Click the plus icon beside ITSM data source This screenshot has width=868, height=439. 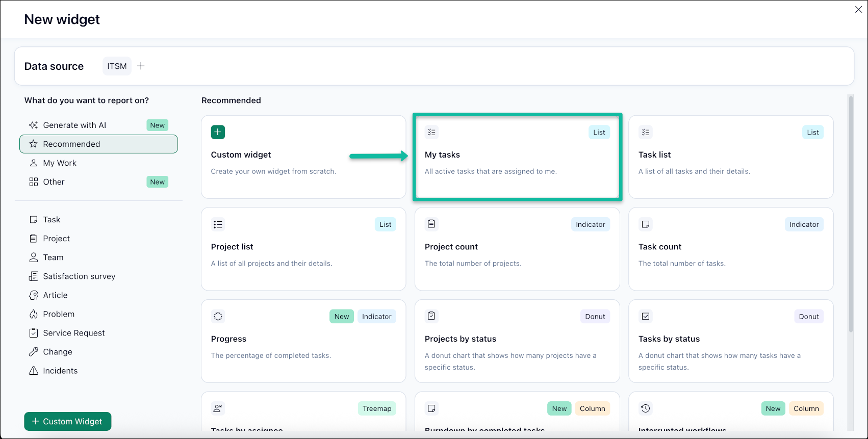click(141, 66)
